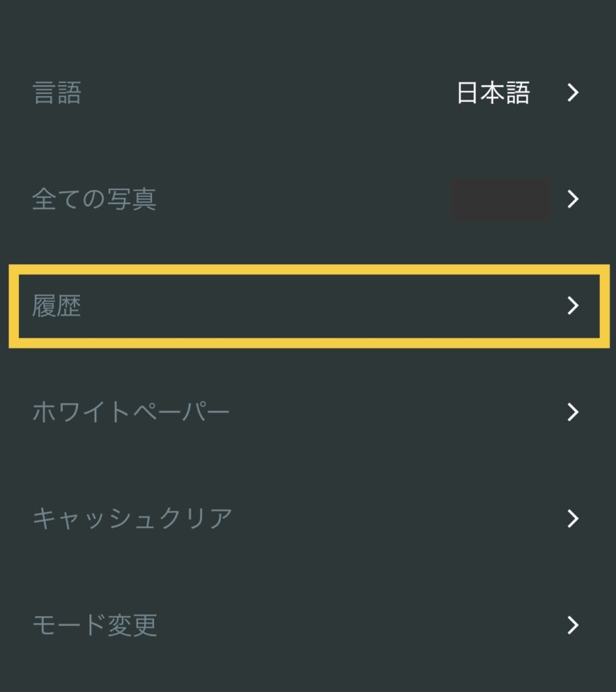
Task: Change the 日本語 language value
Action: pyautogui.click(x=493, y=93)
